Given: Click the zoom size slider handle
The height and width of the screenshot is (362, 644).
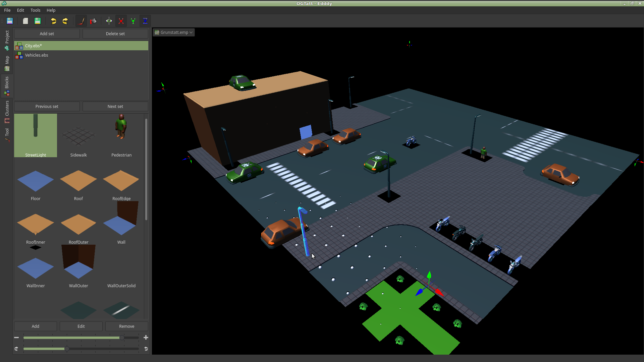Looking at the screenshot, I should (x=122, y=338).
